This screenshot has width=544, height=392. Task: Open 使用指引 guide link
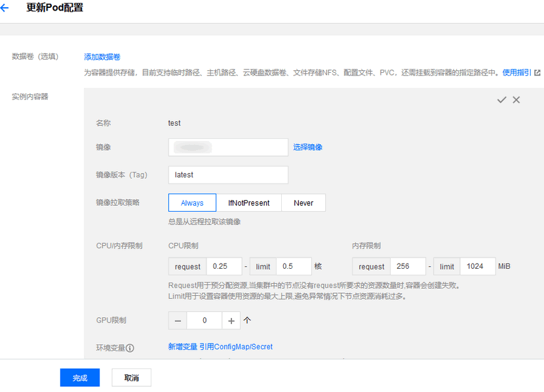pyautogui.click(x=516, y=73)
